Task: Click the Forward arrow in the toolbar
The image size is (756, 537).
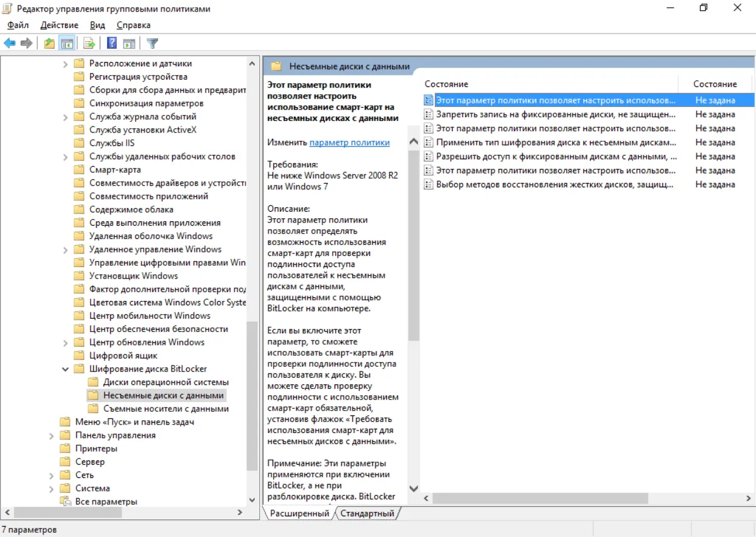Action: click(26, 43)
